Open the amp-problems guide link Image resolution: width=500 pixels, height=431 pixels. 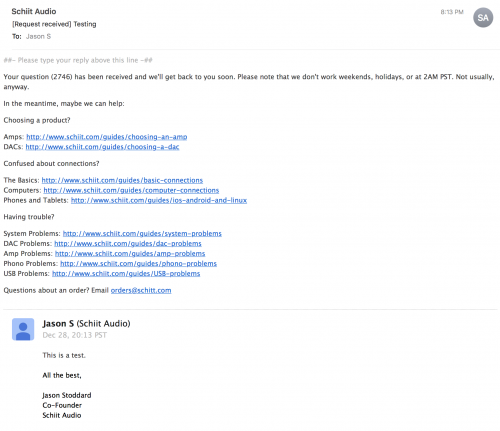tap(130, 254)
